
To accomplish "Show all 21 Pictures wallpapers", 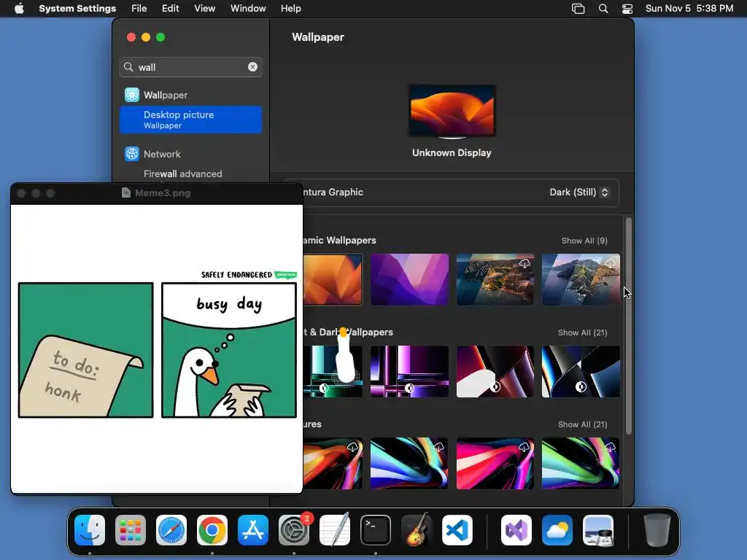I will point(582,424).
